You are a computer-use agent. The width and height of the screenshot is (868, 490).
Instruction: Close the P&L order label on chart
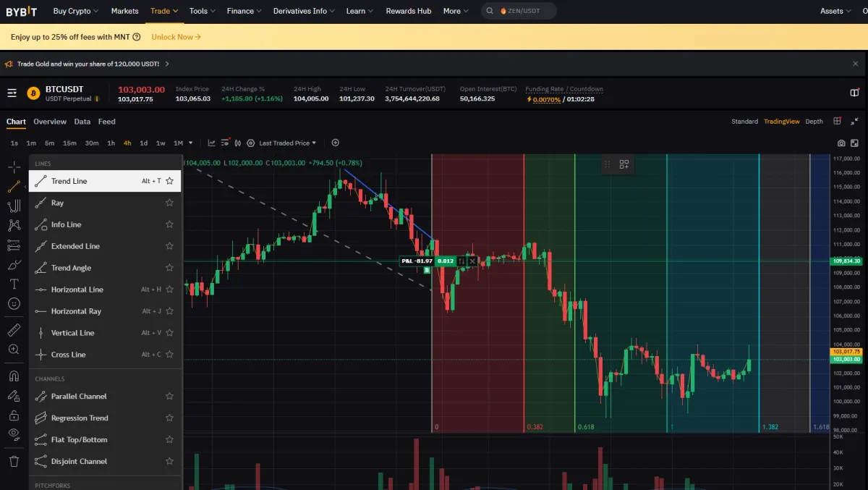pos(472,261)
